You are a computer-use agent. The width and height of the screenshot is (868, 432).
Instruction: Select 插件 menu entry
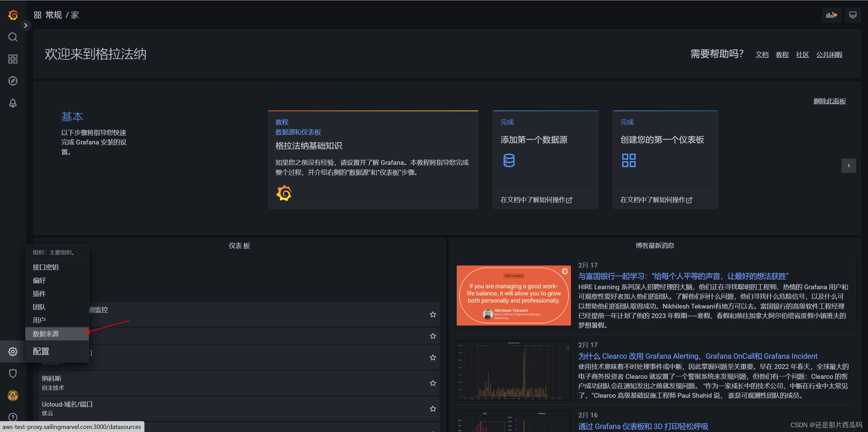click(39, 294)
